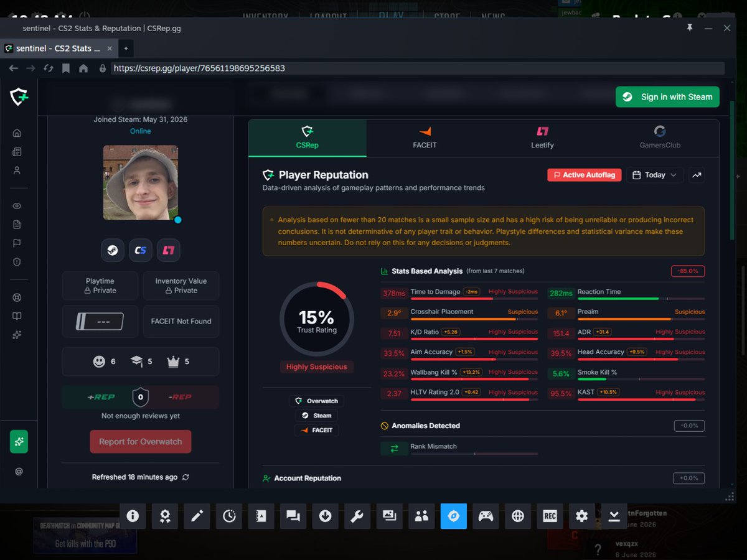Click the FACEIT source badge under Trust Rating
Image resolution: width=747 pixels, height=560 pixels.
(x=316, y=430)
